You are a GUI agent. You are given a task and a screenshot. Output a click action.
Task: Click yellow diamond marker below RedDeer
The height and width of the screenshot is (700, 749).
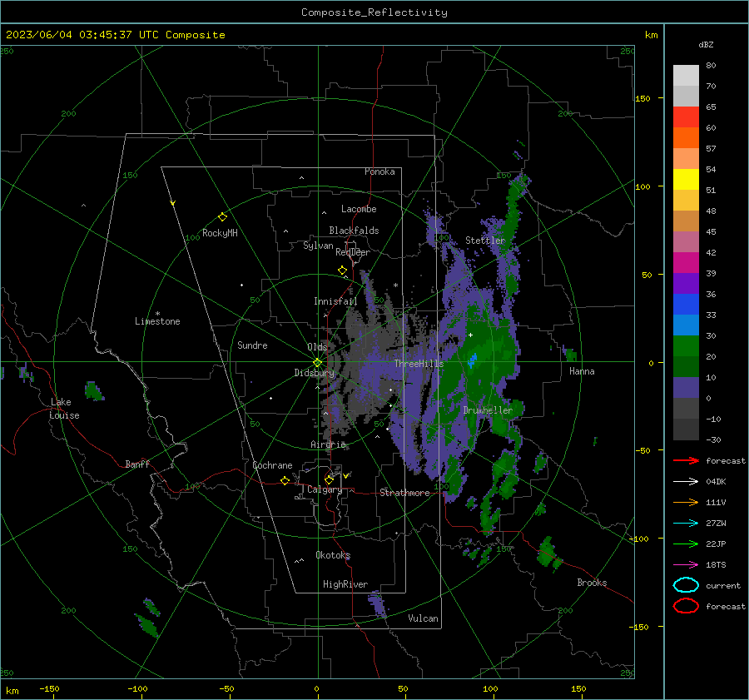tap(343, 271)
